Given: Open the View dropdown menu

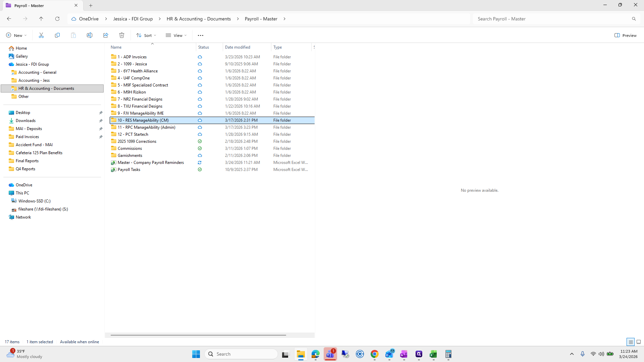Looking at the screenshot, I should click(176, 35).
